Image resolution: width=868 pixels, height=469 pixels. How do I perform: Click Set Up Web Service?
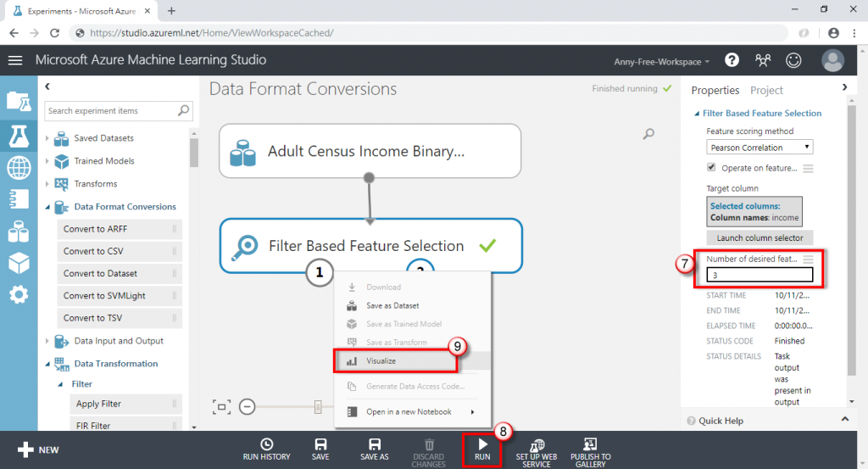(537, 453)
